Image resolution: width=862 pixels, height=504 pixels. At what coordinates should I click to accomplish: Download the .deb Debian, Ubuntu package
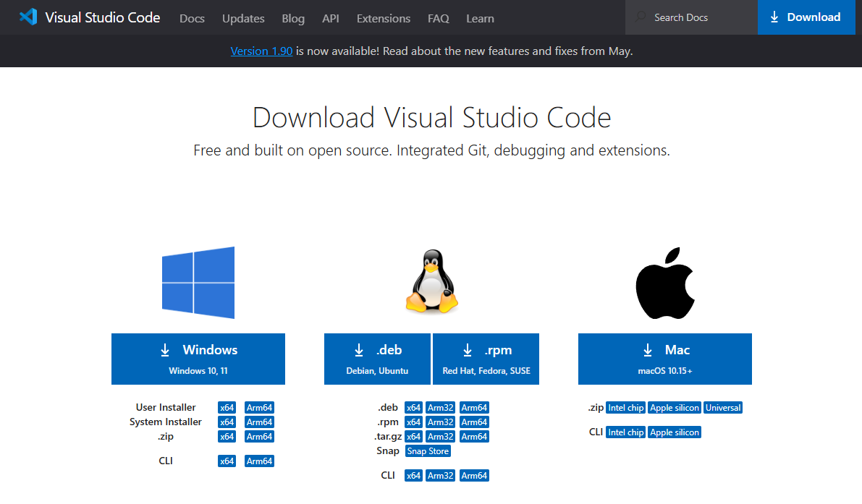point(377,359)
